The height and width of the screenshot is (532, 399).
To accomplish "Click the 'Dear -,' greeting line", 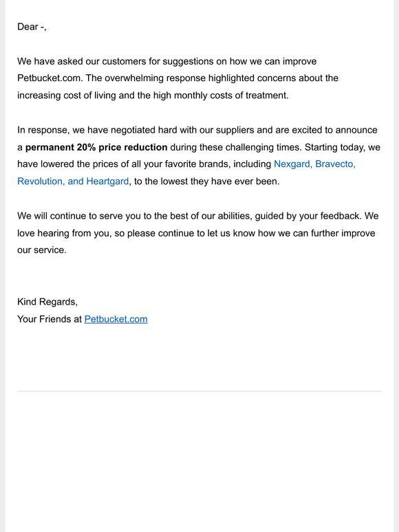I will pyautogui.click(x=32, y=27).
